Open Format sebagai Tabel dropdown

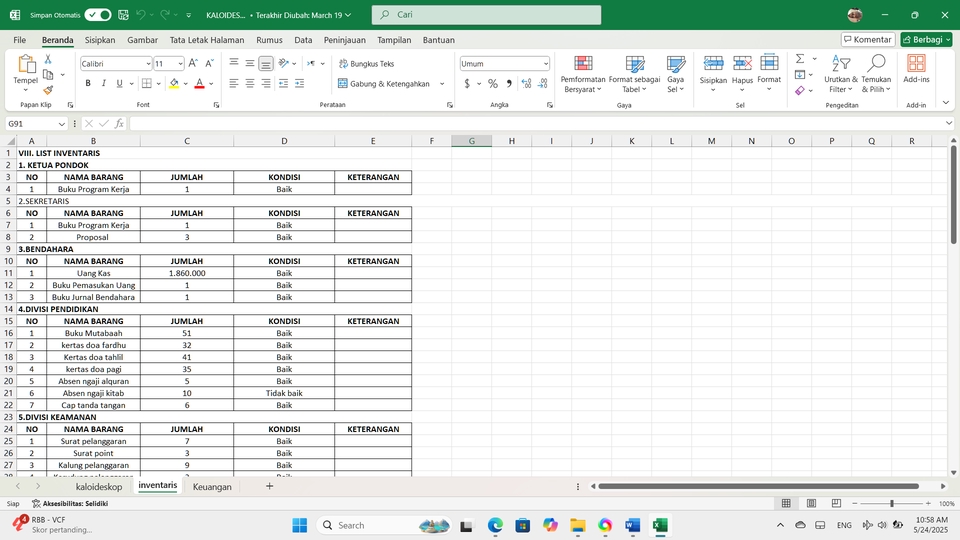coord(634,75)
